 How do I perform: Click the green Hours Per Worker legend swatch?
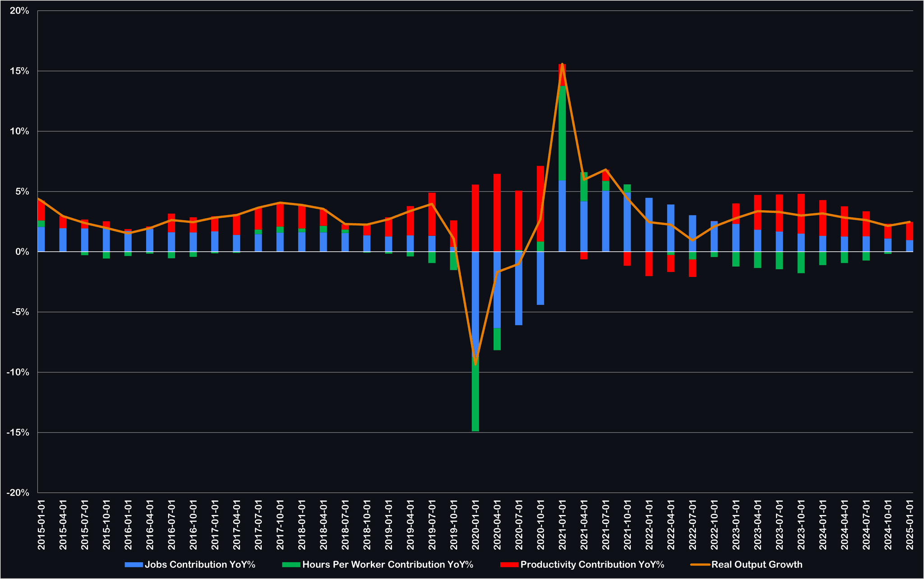click(291, 565)
